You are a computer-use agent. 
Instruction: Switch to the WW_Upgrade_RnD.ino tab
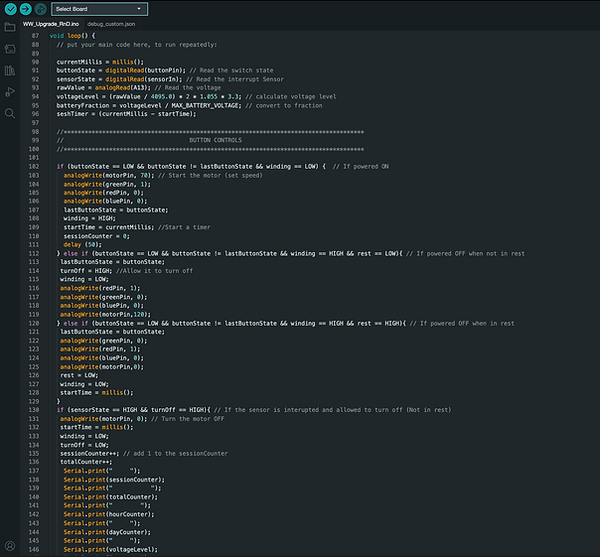50,22
